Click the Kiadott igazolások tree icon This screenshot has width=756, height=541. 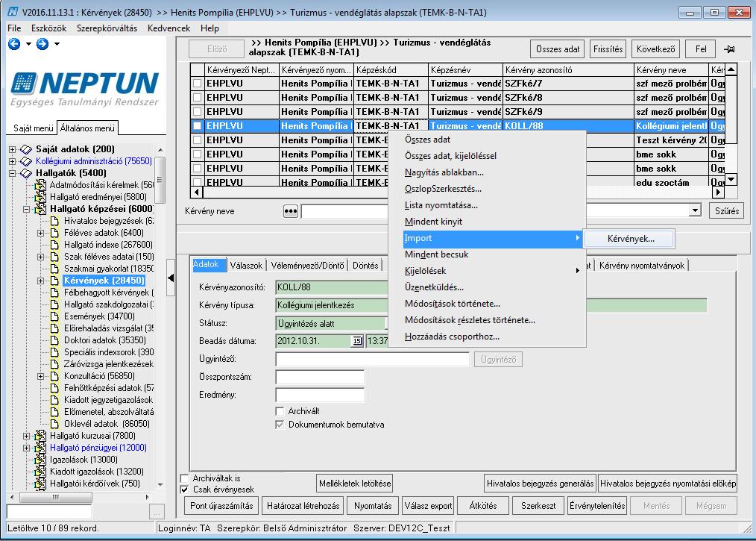(x=40, y=472)
